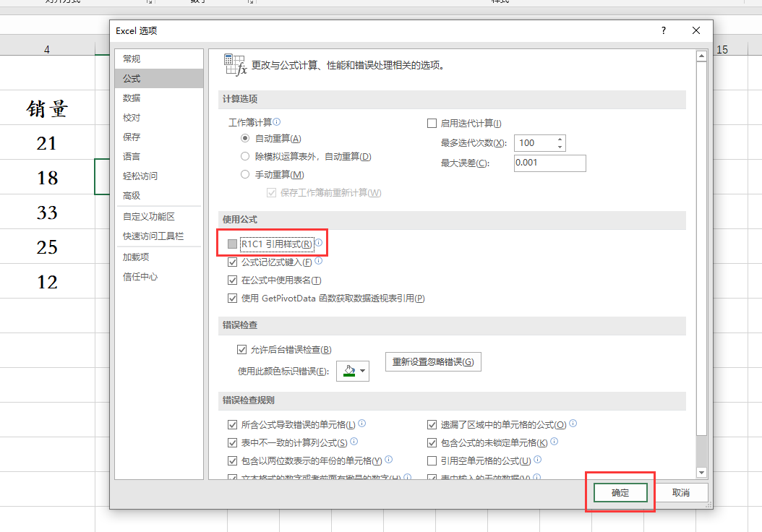Click scrollbar up arrow in options pane
The width and height of the screenshot is (762, 532).
701,56
